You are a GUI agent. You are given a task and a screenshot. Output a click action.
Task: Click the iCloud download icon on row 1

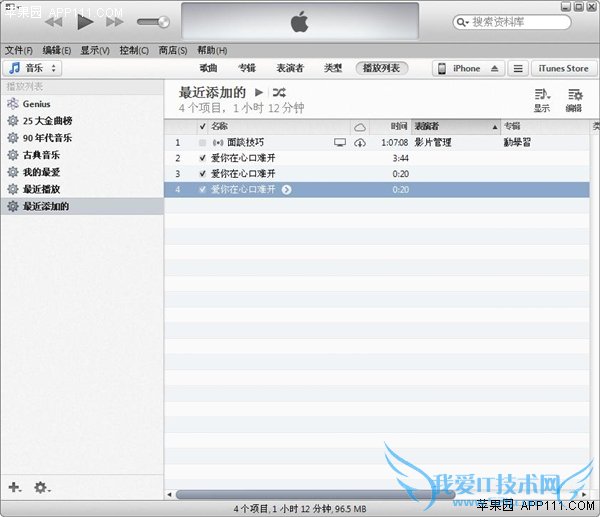pyautogui.click(x=360, y=143)
